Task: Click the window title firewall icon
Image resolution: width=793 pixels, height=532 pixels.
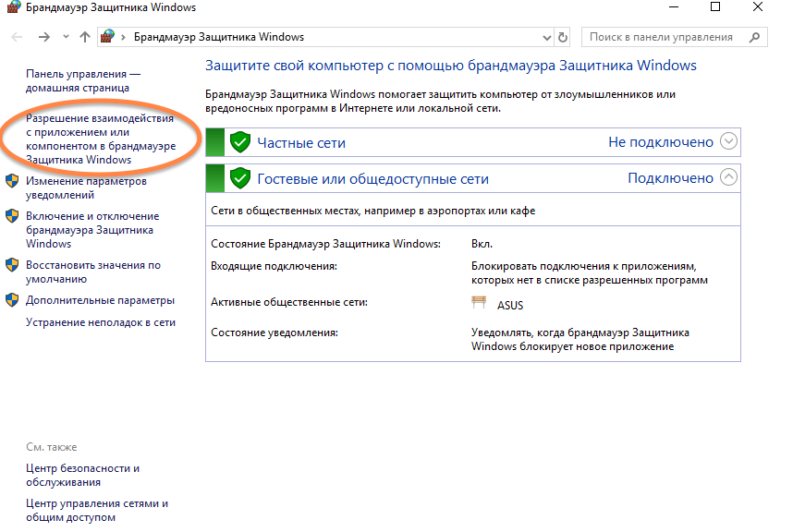Action: pyautogui.click(x=14, y=7)
